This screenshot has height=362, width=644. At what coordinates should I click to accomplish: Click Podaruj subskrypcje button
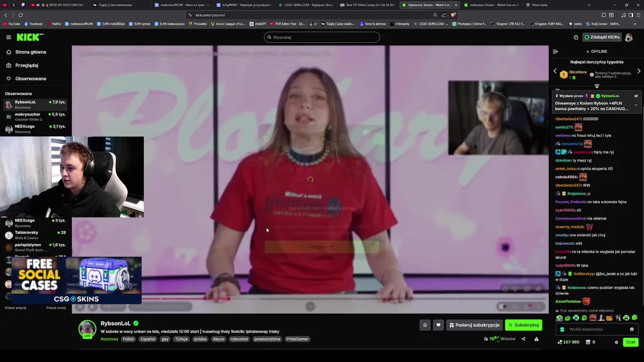point(474,325)
